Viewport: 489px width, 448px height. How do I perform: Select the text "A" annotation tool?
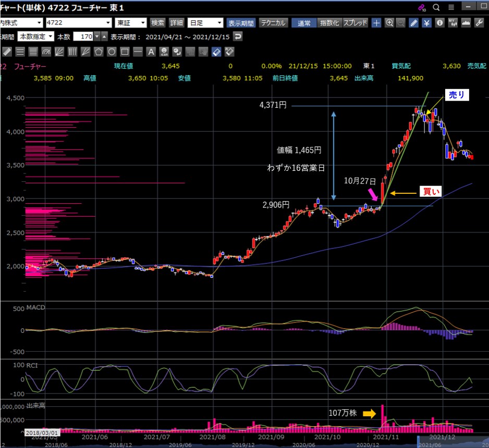(151, 52)
